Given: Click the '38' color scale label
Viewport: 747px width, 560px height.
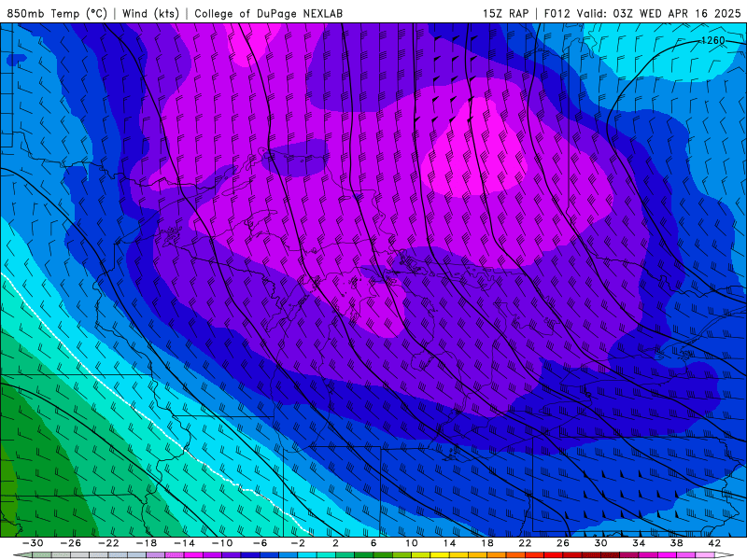Looking at the screenshot, I should [x=676, y=543].
